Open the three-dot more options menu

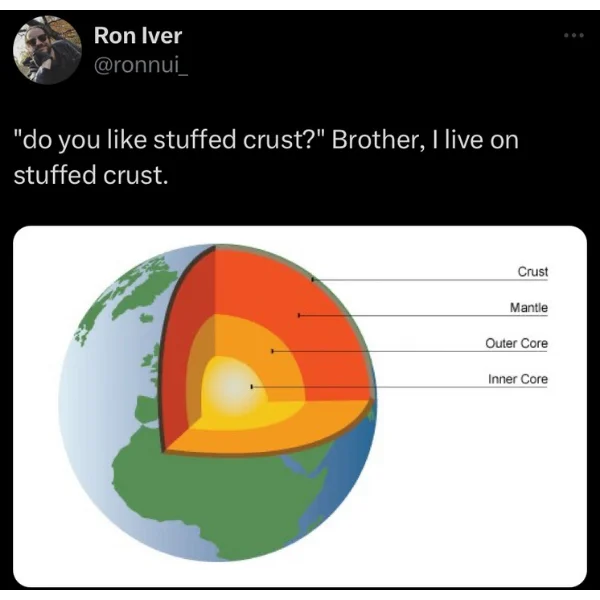click(574, 36)
